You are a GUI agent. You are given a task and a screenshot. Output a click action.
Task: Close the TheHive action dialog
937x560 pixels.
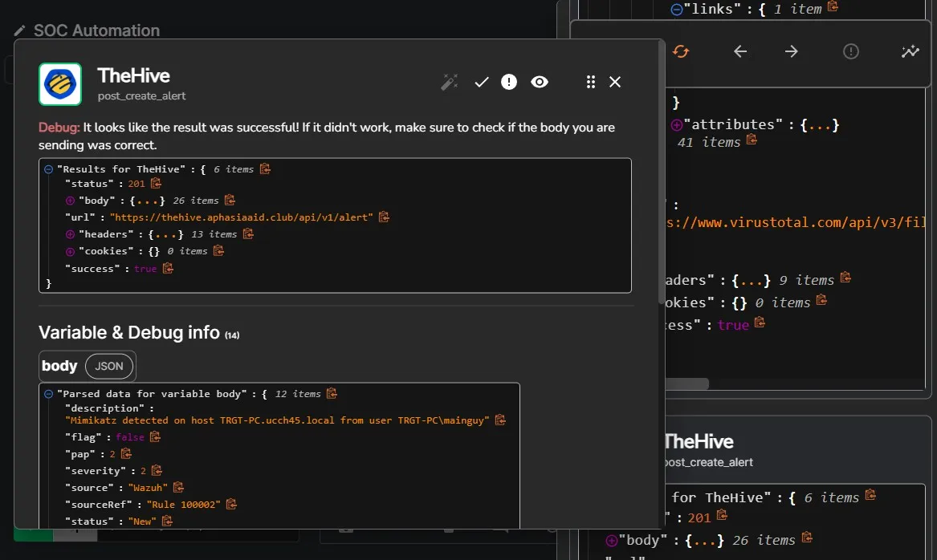615,82
